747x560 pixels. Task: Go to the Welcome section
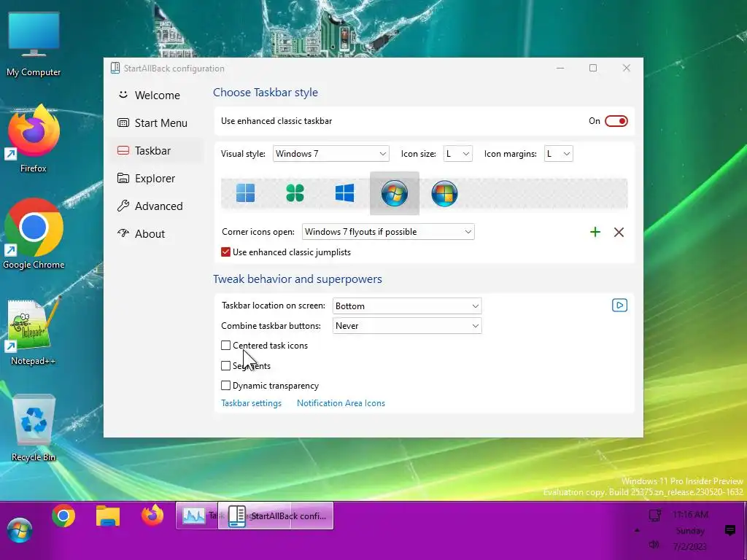point(156,96)
